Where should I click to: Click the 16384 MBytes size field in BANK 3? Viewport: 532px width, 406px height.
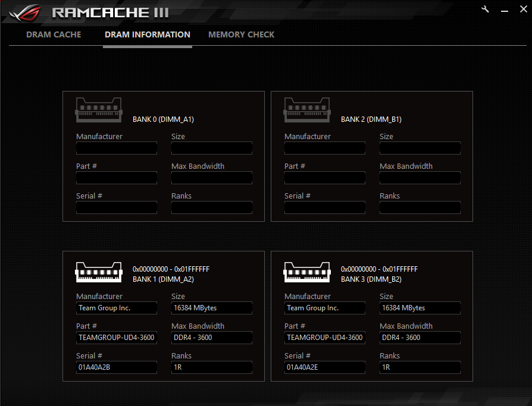[x=420, y=308]
